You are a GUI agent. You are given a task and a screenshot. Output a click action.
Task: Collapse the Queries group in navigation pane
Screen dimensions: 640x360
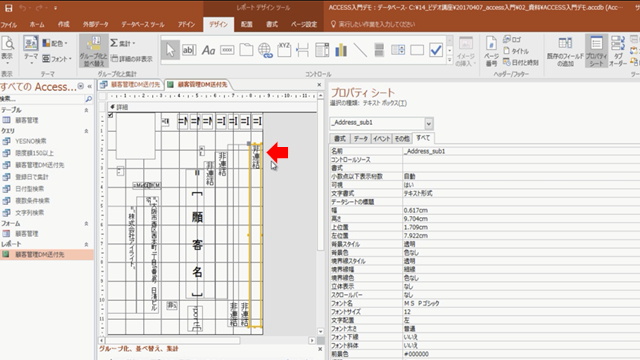point(86,131)
